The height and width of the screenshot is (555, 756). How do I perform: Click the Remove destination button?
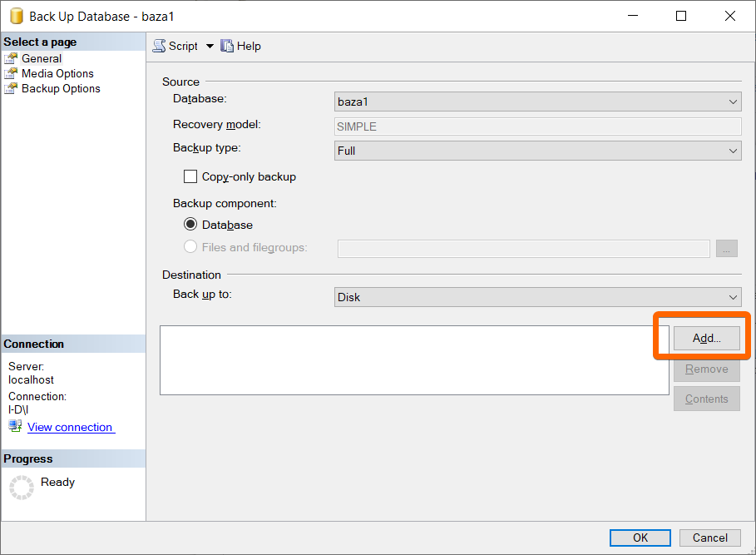pyautogui.click(x=706, y=369)
